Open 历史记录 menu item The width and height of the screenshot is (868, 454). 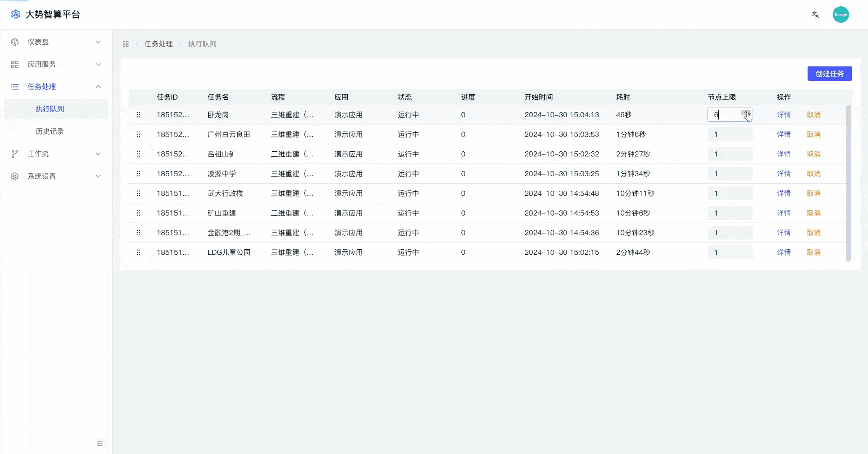click(x=50, y=131)
